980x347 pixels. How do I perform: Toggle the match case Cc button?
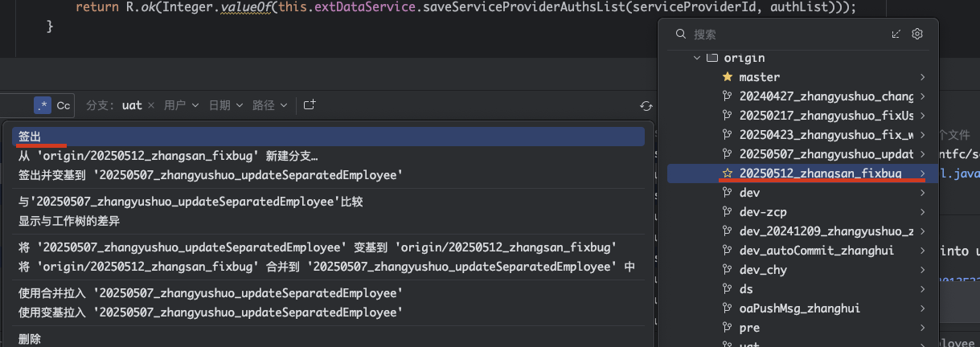(64, 105)
